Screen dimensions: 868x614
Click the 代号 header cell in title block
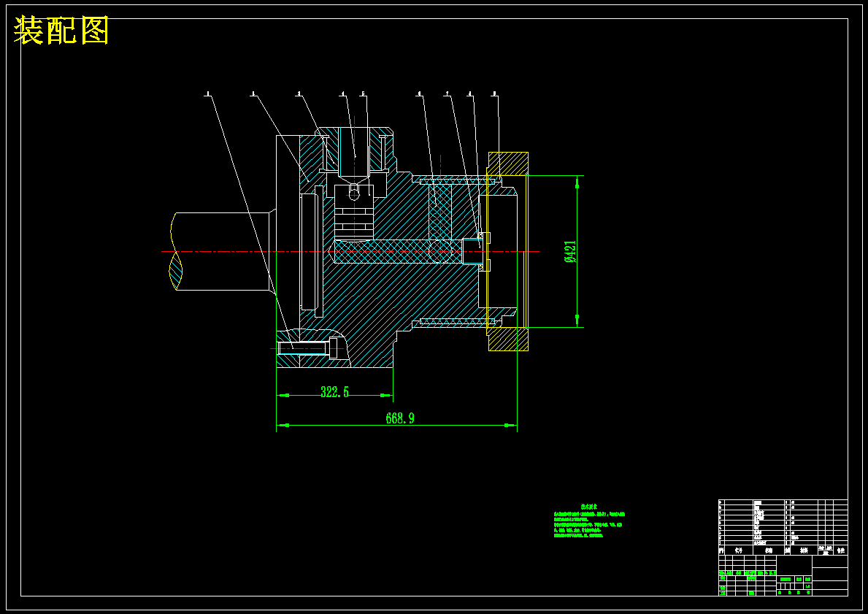739,551
